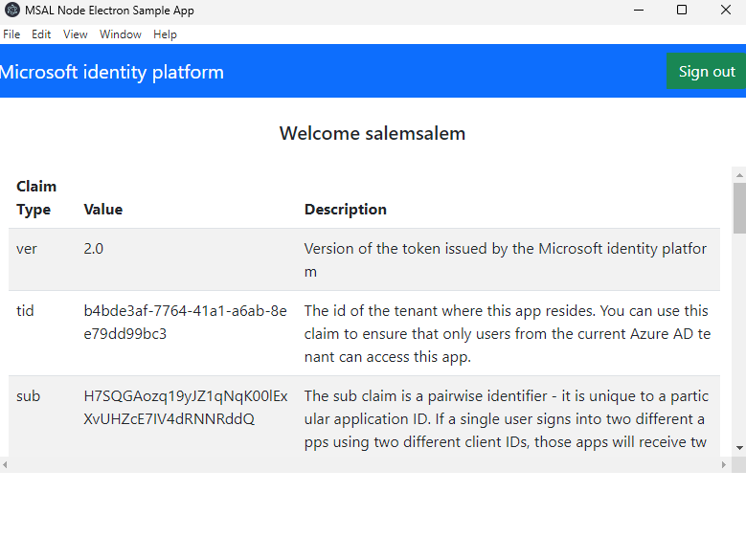Click the horizontal scrollbar right arrow
The width and height of the screenshot is (746, 560).
click(724, 465)
